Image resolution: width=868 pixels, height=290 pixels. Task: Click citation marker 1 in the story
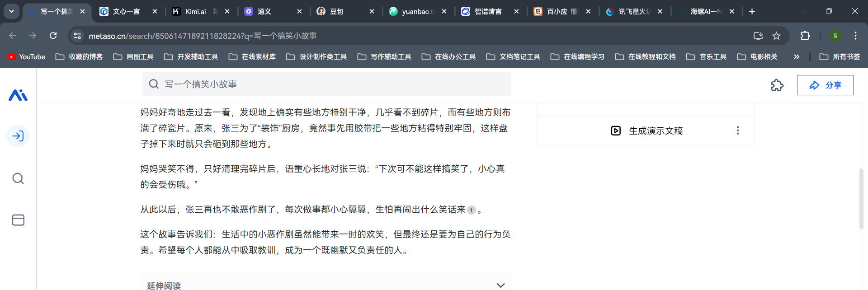coord(471,210)
